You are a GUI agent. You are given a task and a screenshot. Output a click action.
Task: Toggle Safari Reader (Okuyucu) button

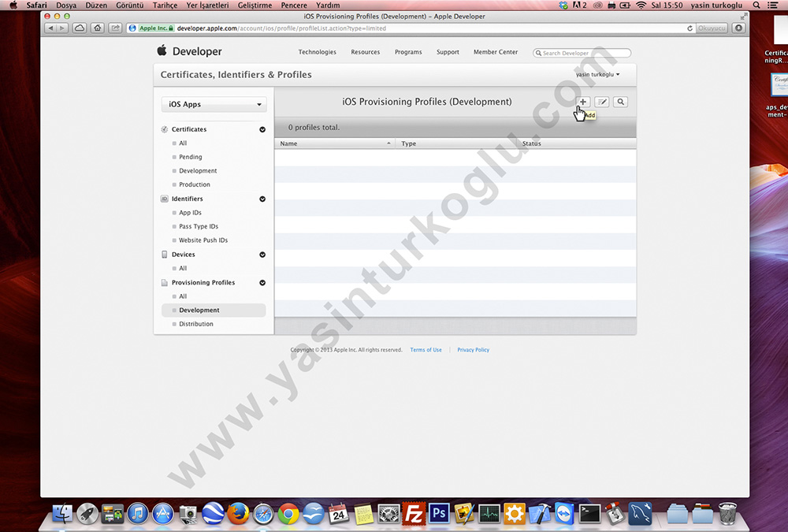point(712,28)
